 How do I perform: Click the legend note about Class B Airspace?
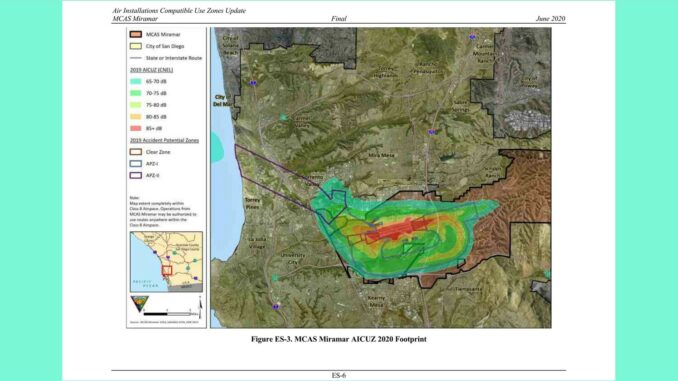tap(163, 211)
